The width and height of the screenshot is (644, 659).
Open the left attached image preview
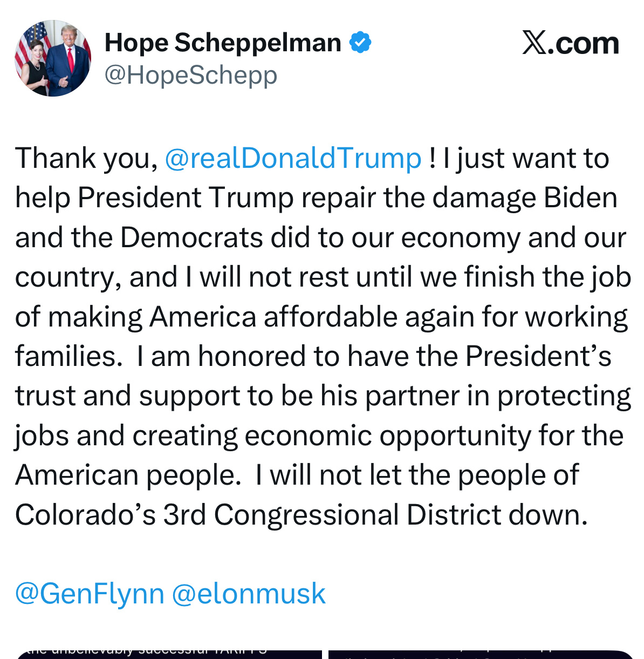[x=169, y=653]
